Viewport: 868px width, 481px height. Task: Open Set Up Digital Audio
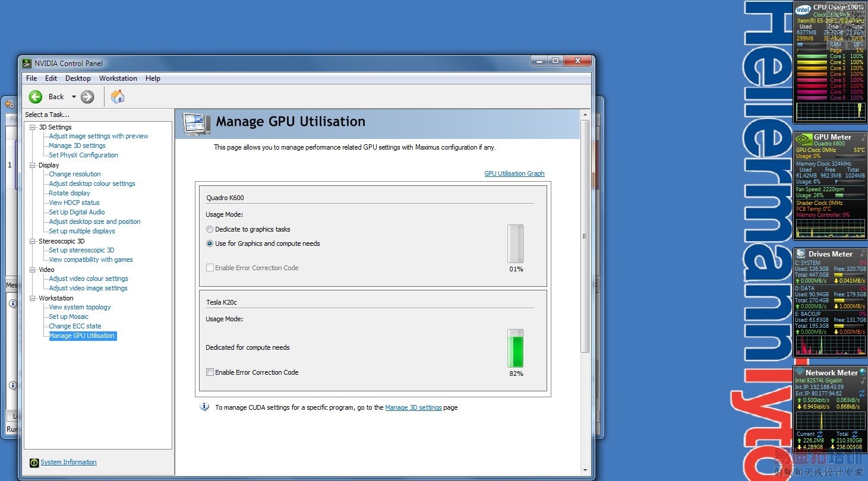click(77, 212)
